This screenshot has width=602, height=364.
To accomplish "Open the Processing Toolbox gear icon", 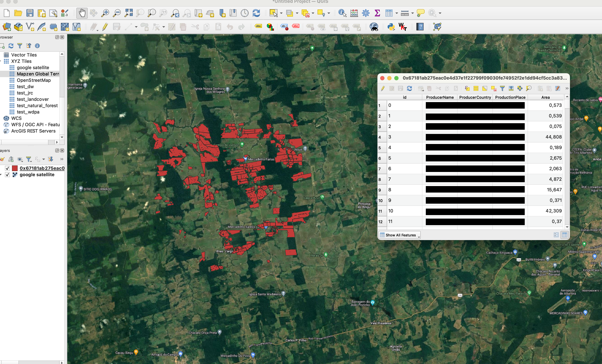I will (366, 13).
